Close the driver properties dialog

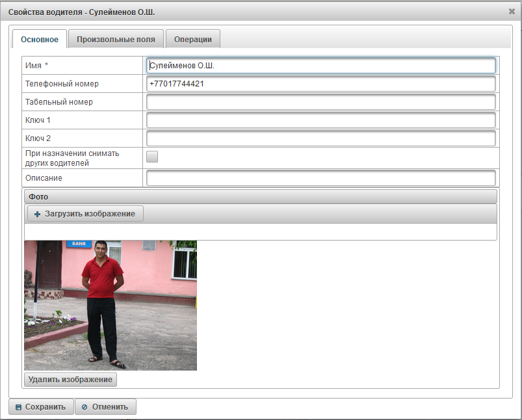(x=512, y=11)
